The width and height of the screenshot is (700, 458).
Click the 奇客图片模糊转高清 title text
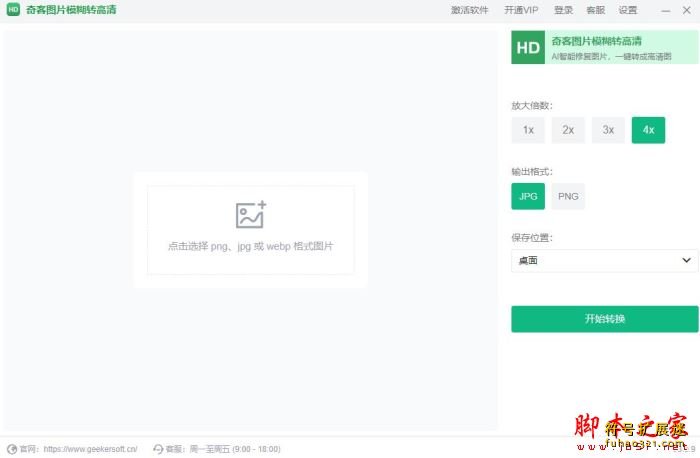point(71,9)
